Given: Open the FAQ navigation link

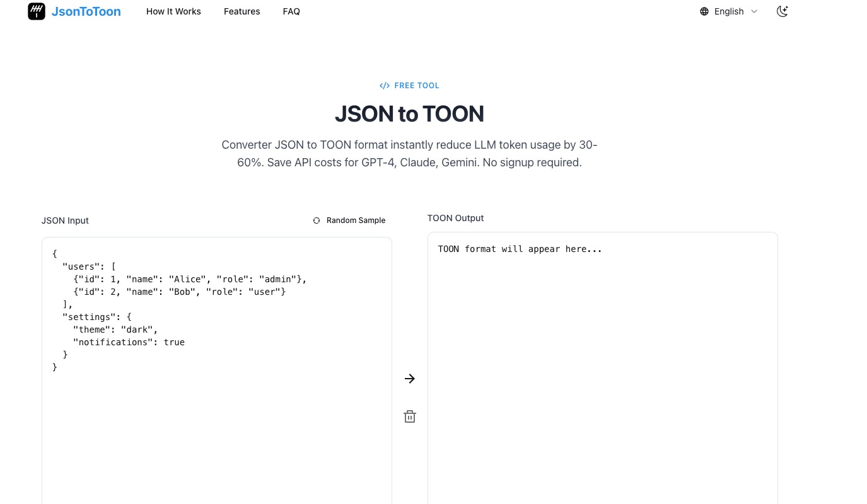Looking at the screenshot, I should [x=291, y=11].
